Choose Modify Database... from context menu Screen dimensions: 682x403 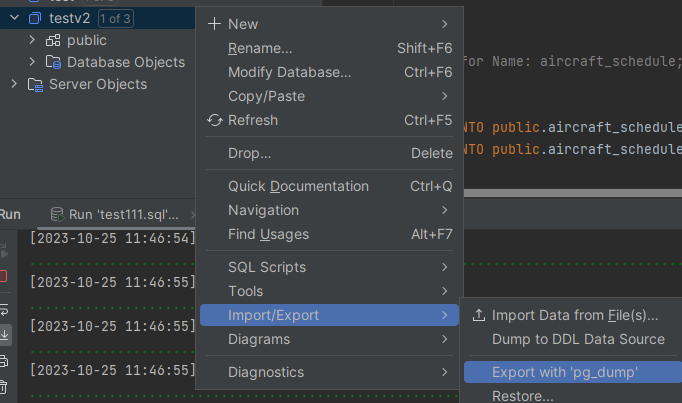[x=289, y=72]
